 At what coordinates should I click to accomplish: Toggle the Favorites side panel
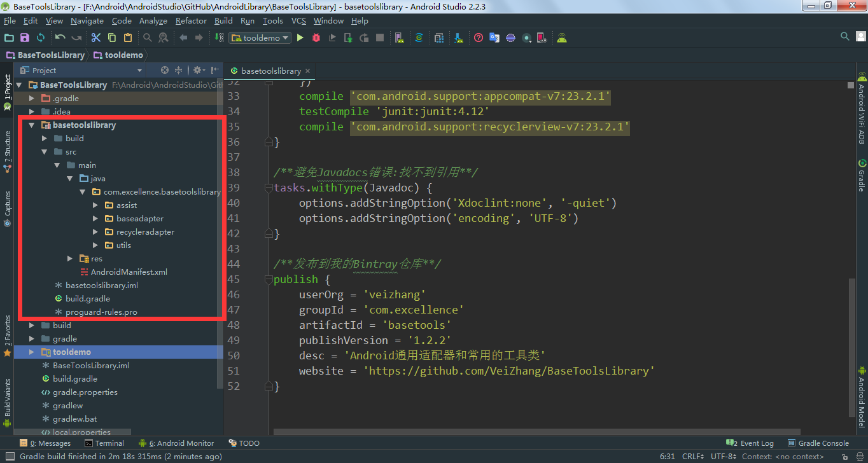7,336
